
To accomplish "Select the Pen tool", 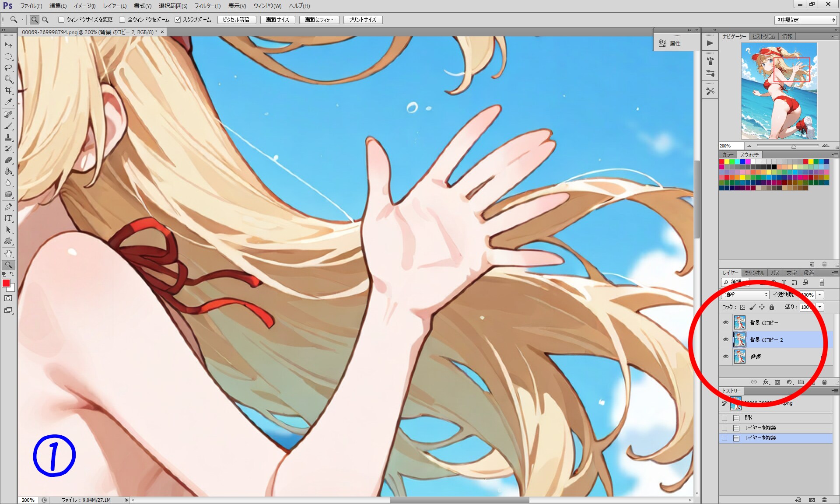I will pyautogui.click(x=8, y=207).
